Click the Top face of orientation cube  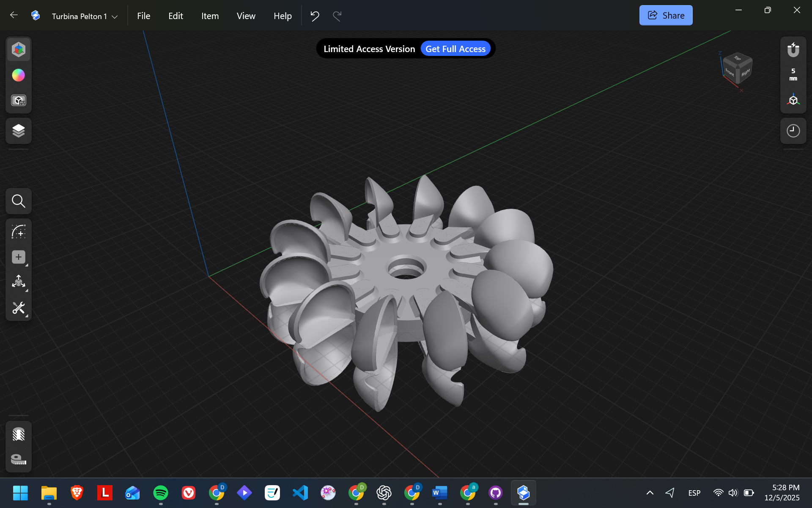click(x=738, y=58)
